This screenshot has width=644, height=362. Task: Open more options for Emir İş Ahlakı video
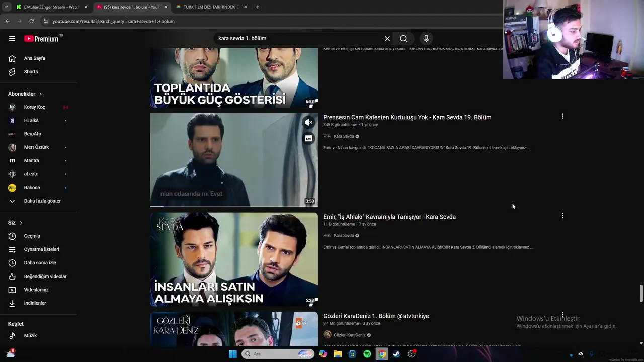pyautogui.click(x=562, y=216)
